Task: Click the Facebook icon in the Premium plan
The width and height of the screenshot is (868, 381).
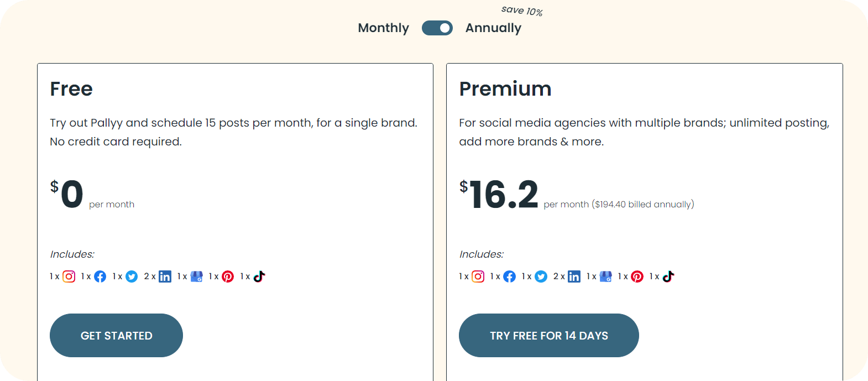Action: (x=509, y=276)
